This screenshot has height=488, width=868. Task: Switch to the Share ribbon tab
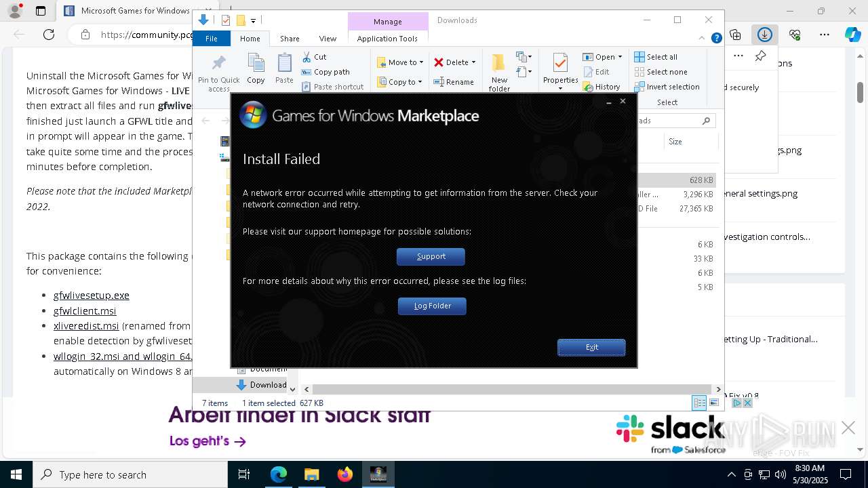click(x=290, y=39)
